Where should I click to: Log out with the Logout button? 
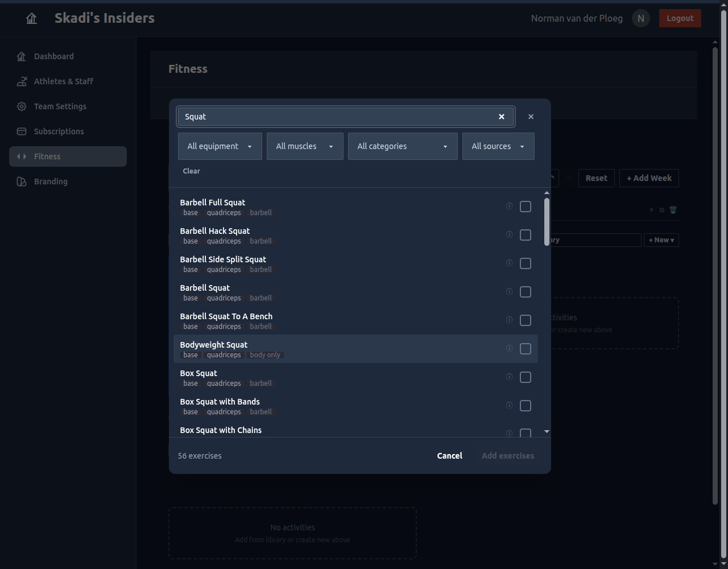pos(680,18)
